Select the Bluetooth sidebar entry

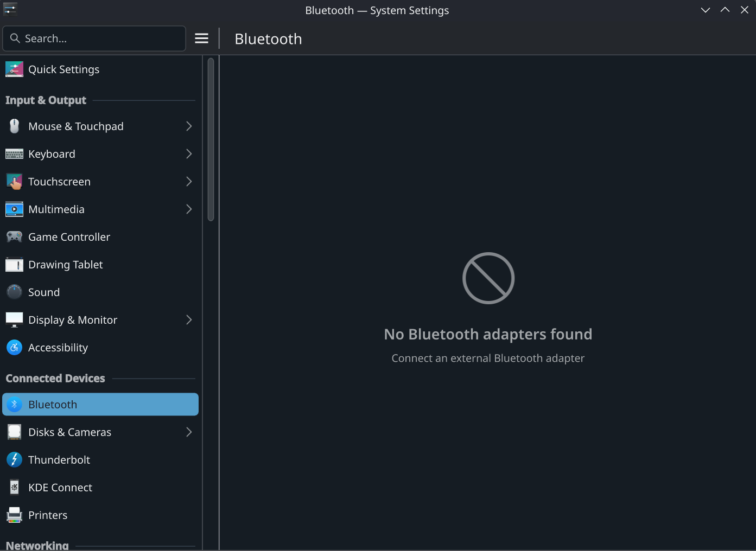100,405
